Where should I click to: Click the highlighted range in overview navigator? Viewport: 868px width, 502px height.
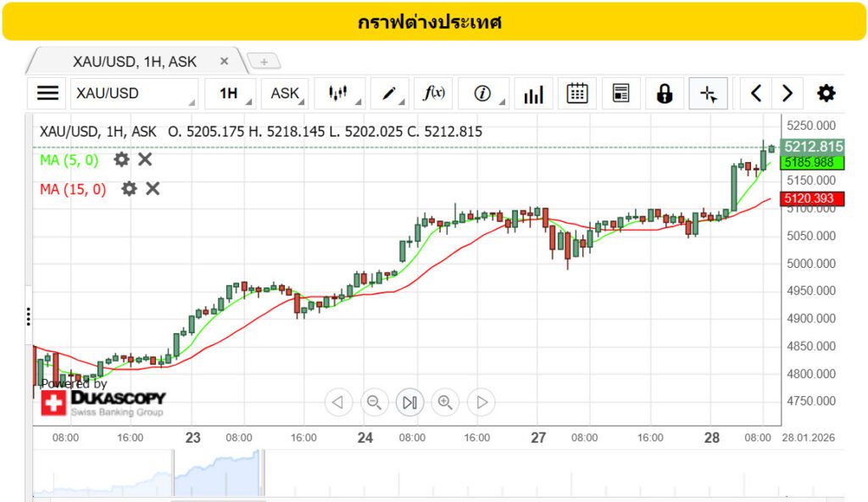click(x=218, y=473)
